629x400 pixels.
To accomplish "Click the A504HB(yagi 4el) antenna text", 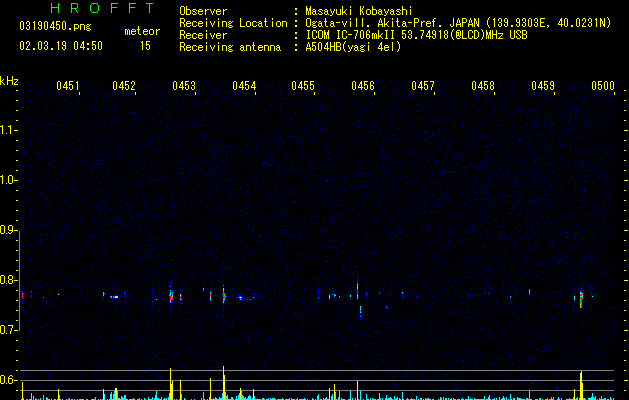I will 353,47.
